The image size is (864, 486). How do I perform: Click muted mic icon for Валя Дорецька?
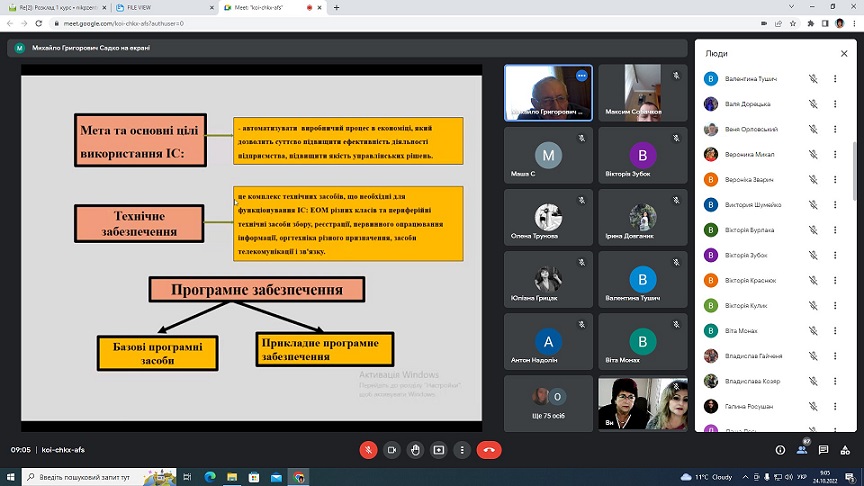pyautogui.click(x=813, y=104)
